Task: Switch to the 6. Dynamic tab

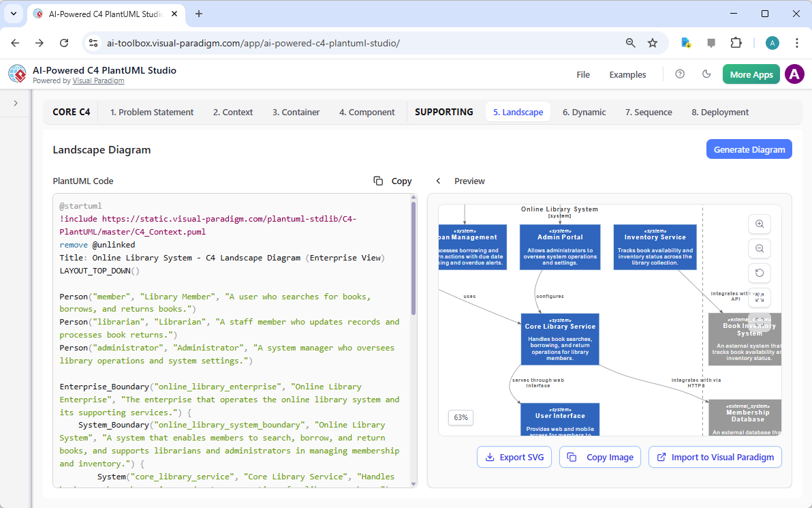Action: coord(584,112)
